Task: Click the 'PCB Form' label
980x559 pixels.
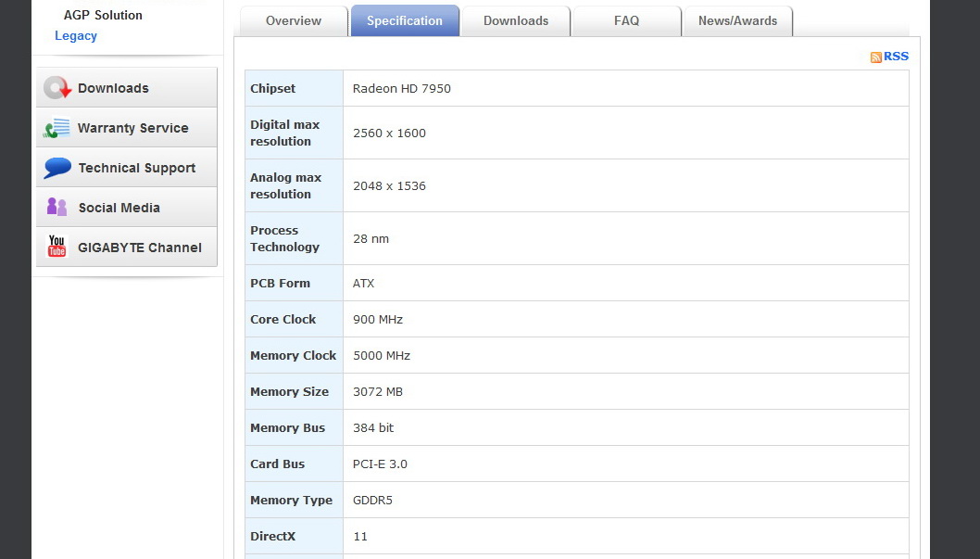Action: tap(280, 284)
